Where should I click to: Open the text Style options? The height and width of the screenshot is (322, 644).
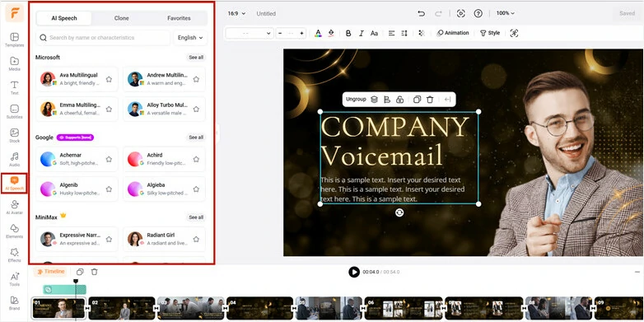490,33
